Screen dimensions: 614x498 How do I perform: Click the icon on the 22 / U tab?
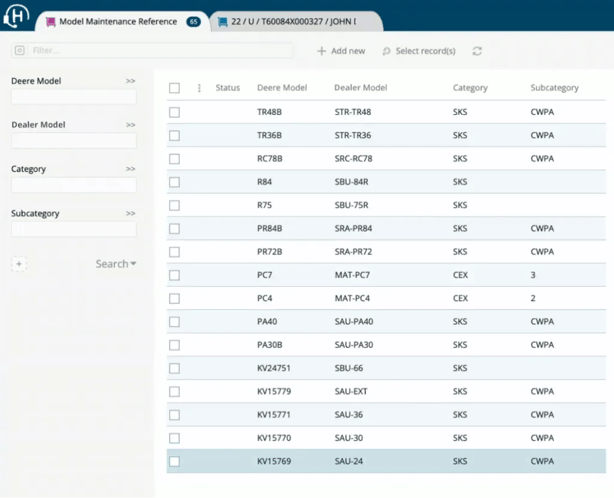click(223, 21)
